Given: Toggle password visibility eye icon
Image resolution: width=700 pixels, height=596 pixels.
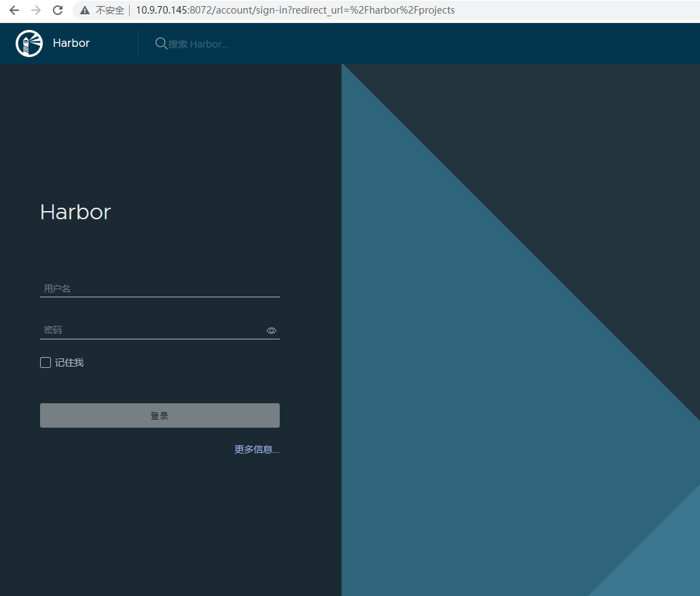Looking at the screenshot, I should 272,331.
